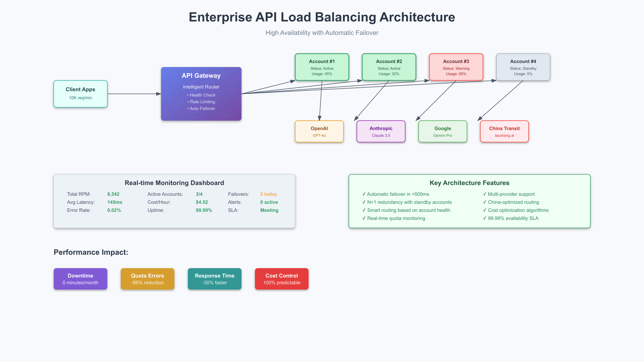The width and height of the screenshot is (644, 362).
Task: Click the China Transit laozhang.ai box
Action: click(x=504, y=131)
